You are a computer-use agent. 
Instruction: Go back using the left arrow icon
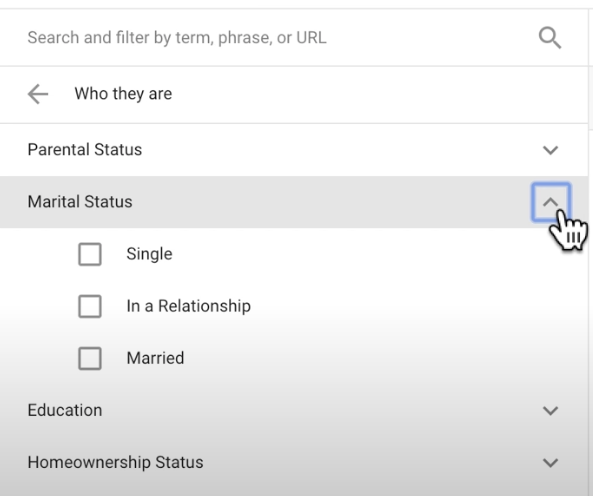click(38, 94)
